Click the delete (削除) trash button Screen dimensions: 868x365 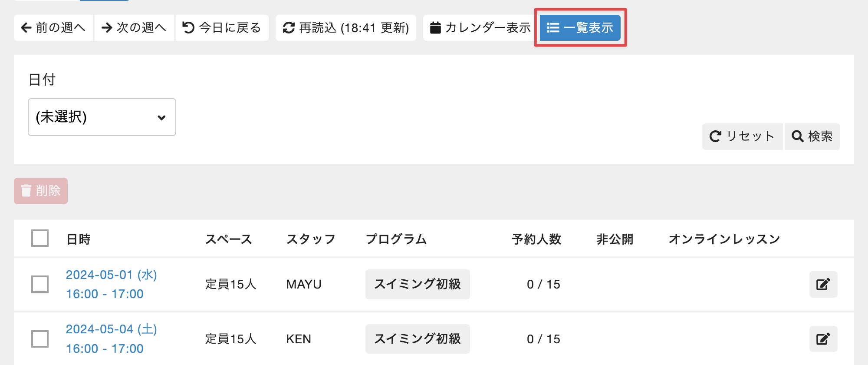(41, 191)
